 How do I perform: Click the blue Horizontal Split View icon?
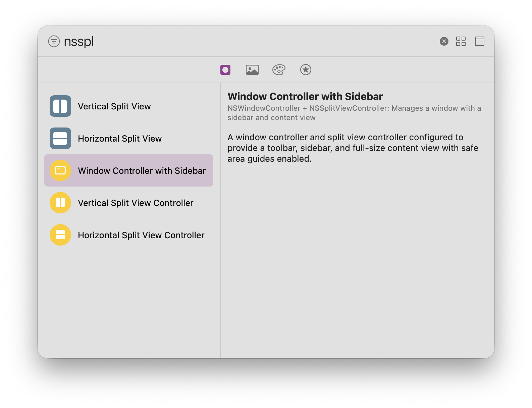60,138
